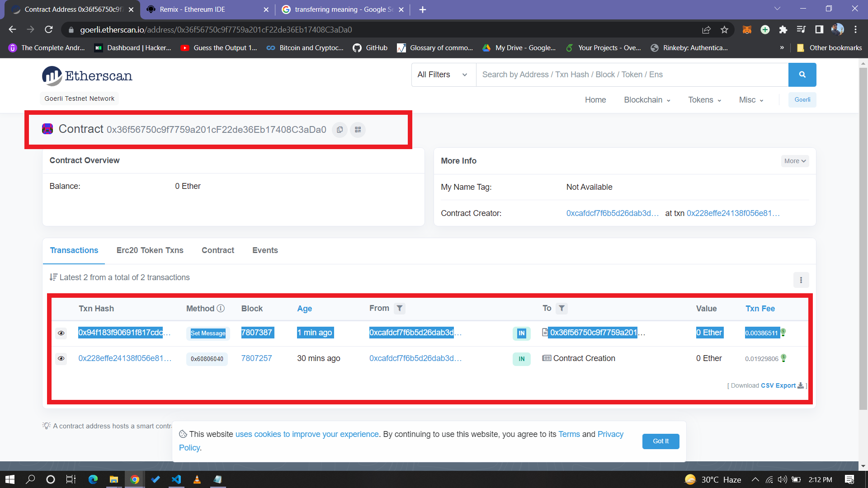Open the MetaMask fox extension icon
868x488 pixels.
(747, 30)
